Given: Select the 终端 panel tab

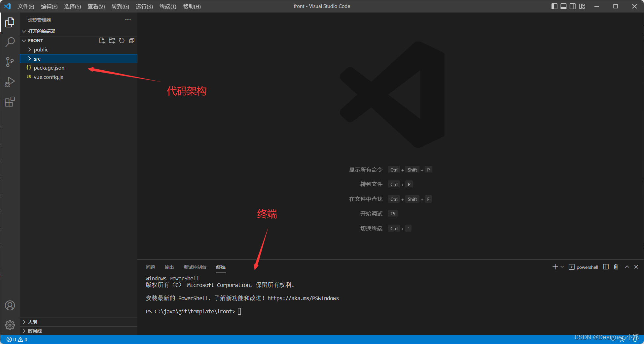Looking at the screenshot, I should coord(221,267).
